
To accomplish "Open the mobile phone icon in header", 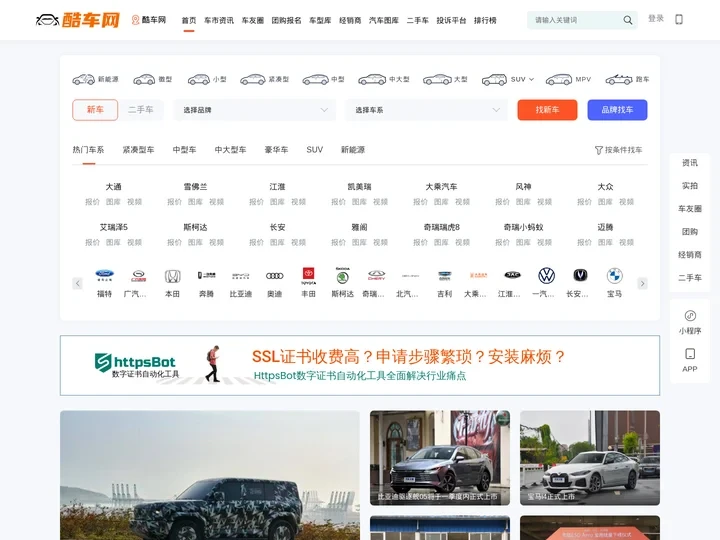I will click(679, 19).
